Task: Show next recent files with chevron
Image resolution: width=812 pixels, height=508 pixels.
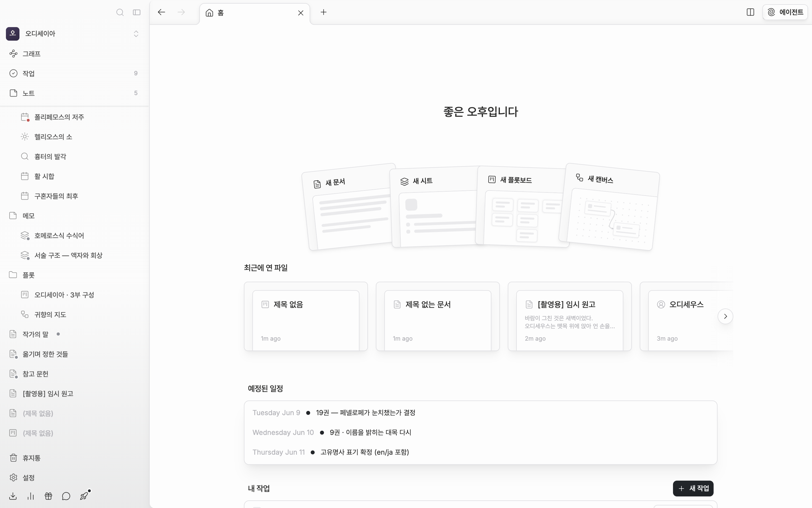Action: 725,316
